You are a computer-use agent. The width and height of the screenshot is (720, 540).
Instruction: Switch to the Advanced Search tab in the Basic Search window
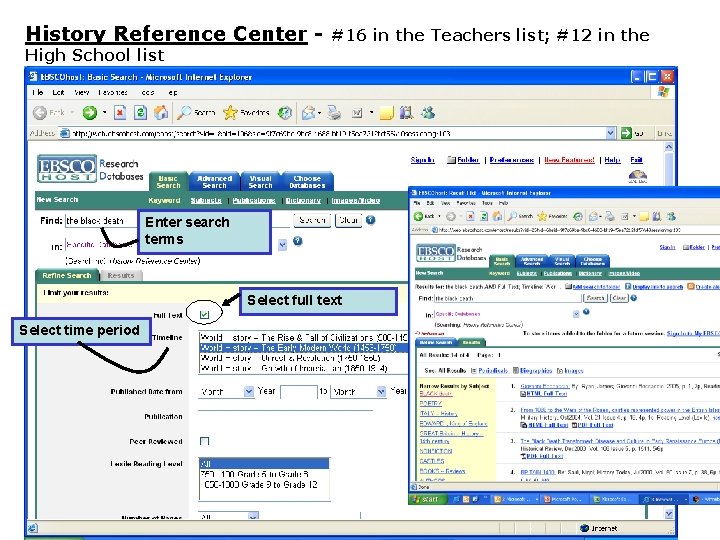point(214,182)
